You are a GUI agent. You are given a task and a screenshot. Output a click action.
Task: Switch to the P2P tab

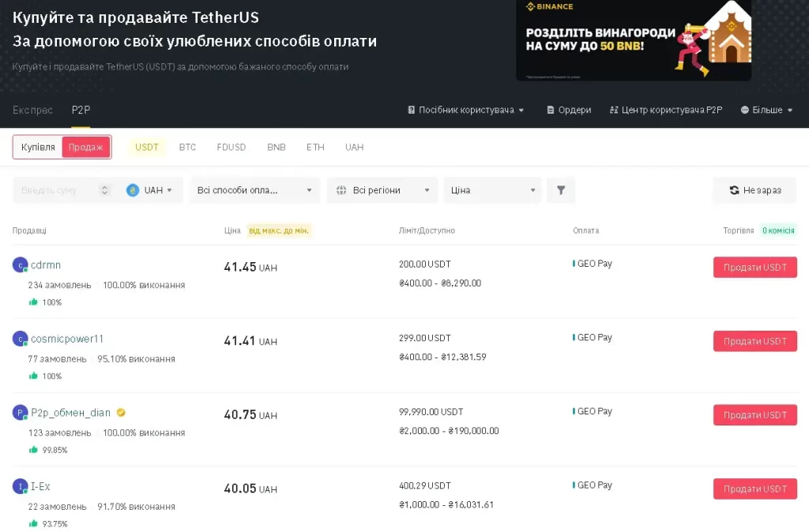tap(81, 110)
